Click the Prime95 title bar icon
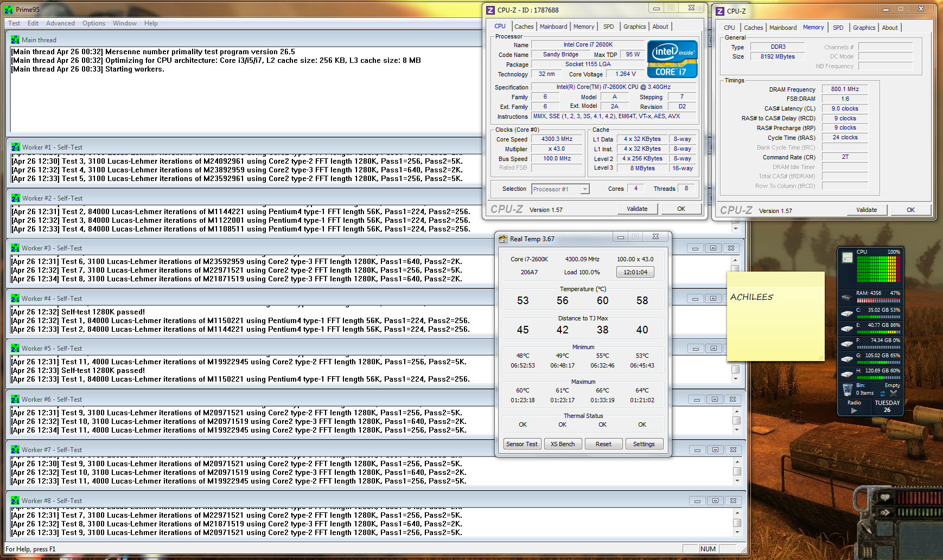 (x=9, y=10)
